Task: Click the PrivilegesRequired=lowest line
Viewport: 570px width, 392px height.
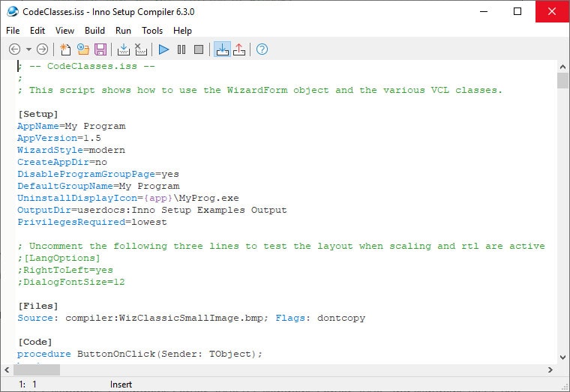Action: click(x=92, y=222)
